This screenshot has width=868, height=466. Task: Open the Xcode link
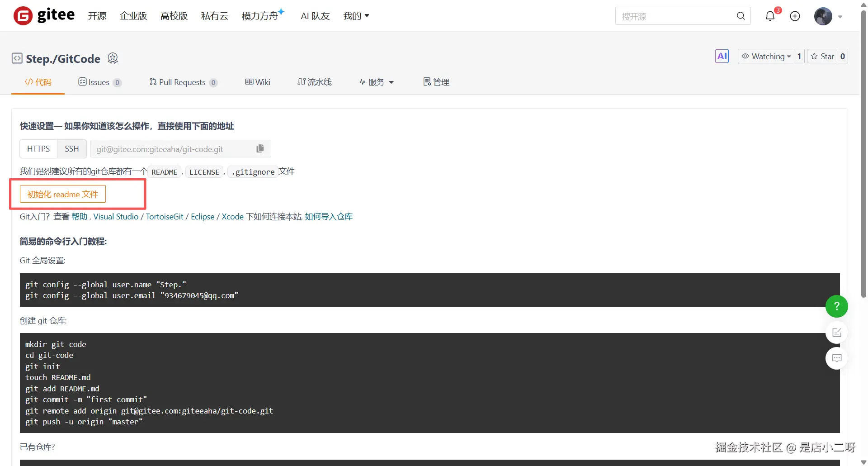(232, 217)
